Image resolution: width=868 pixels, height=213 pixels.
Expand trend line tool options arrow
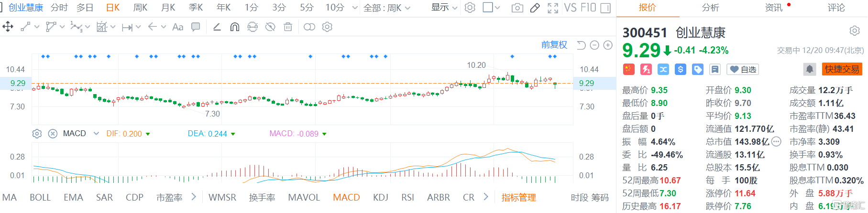click(37, 27)
